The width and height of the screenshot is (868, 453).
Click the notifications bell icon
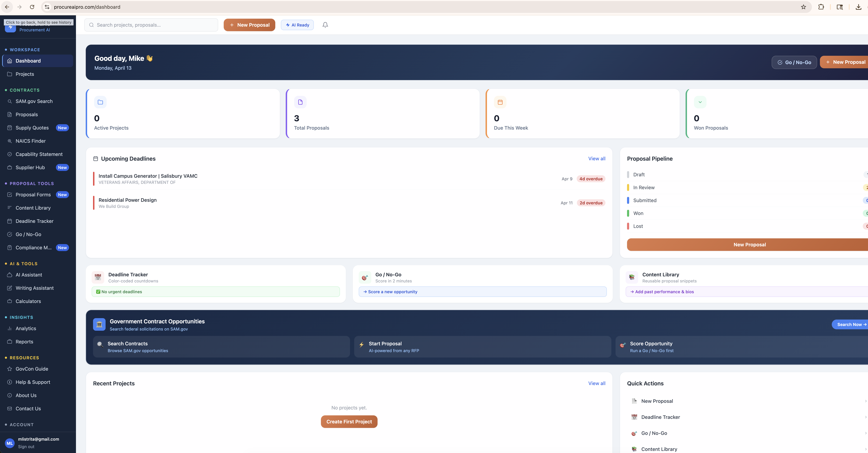tap(325, 25)
